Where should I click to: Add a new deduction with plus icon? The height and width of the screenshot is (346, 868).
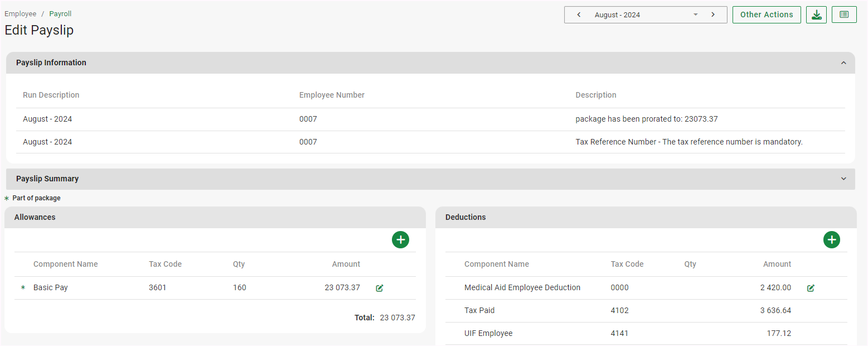coord(831,240)
